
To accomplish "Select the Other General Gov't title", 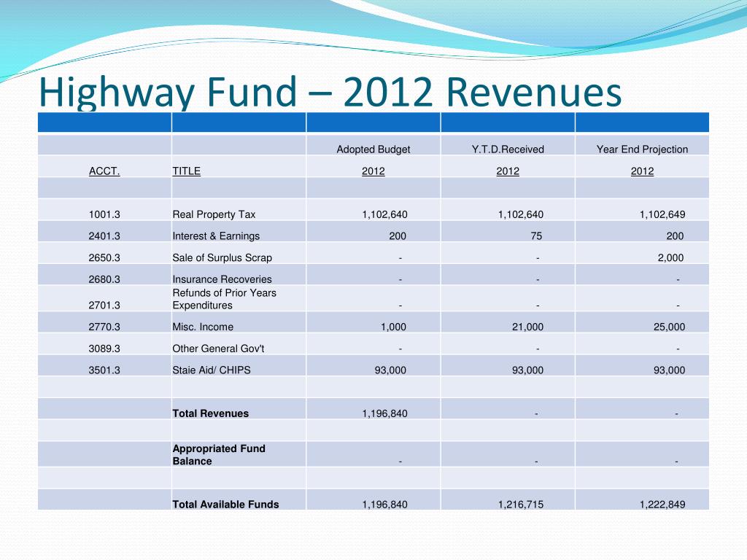I will tap(218, 349).
